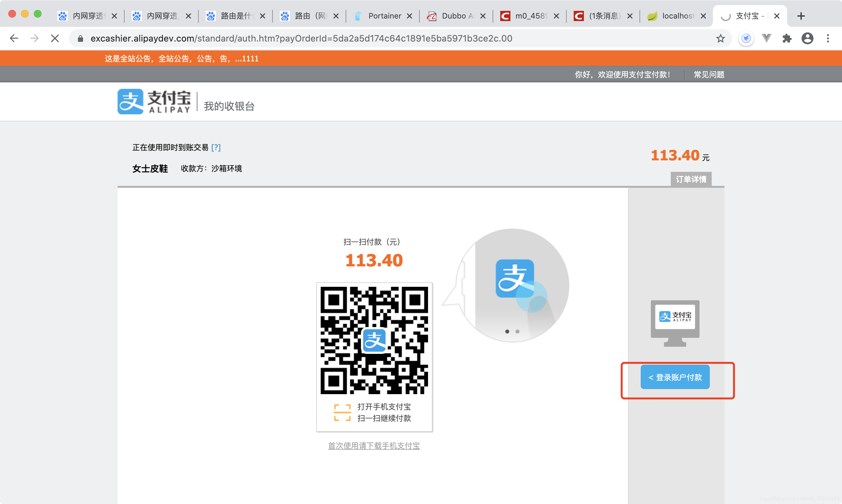This screenshot has height=504, width=842.
Task: Click macOS yellow minimize window button
Action: point(25,14)
